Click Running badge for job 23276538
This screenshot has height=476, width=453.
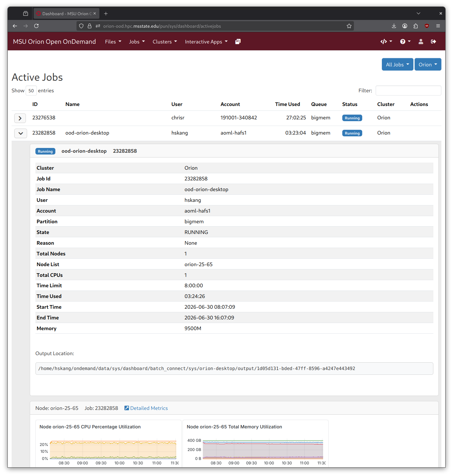click(x=352, y=118)
